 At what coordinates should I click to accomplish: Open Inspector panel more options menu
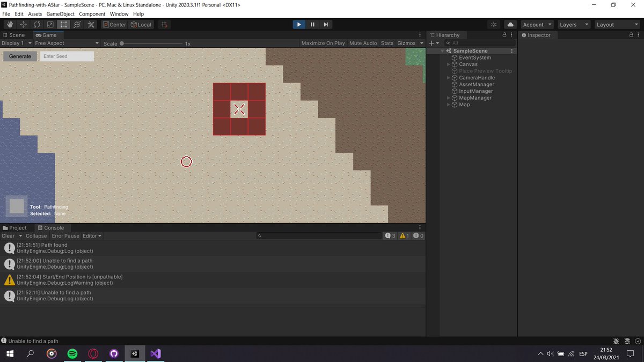coord(639,35)
